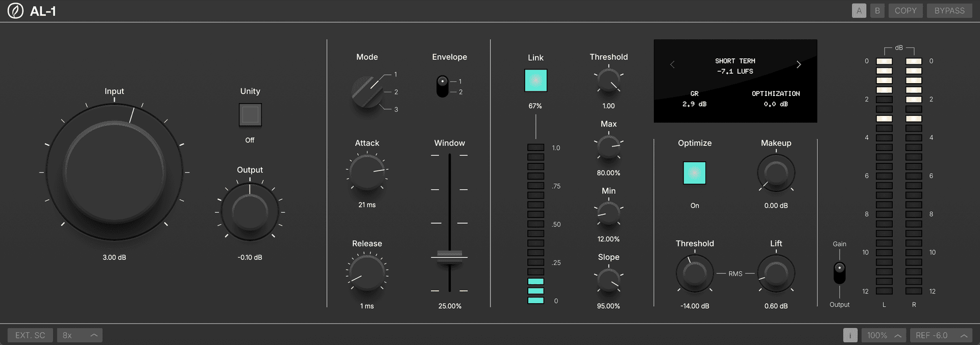Viewport: 980px width, 345px height.
Task: Select Mode position 1
Action: (396, 75)
